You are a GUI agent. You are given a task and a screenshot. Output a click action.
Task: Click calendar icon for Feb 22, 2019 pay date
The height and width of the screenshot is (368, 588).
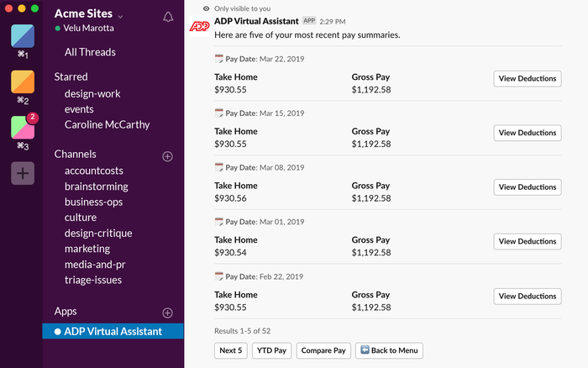(218, 276)
